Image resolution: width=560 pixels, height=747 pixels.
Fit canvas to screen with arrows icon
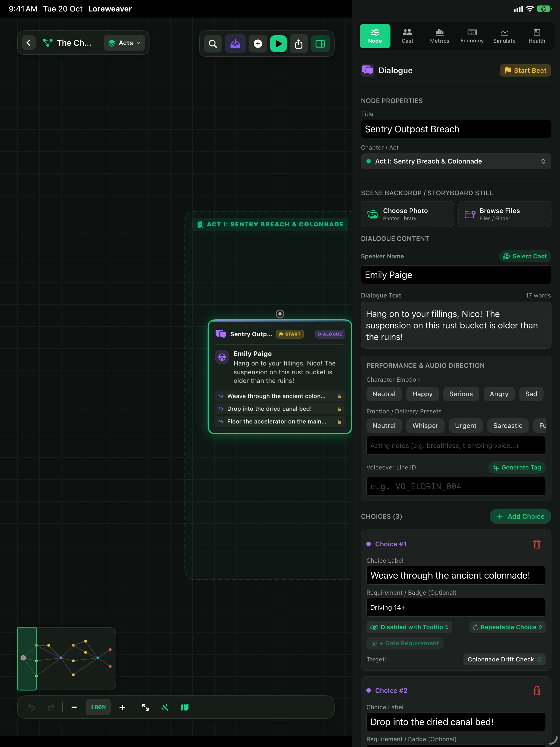[145, 707]
